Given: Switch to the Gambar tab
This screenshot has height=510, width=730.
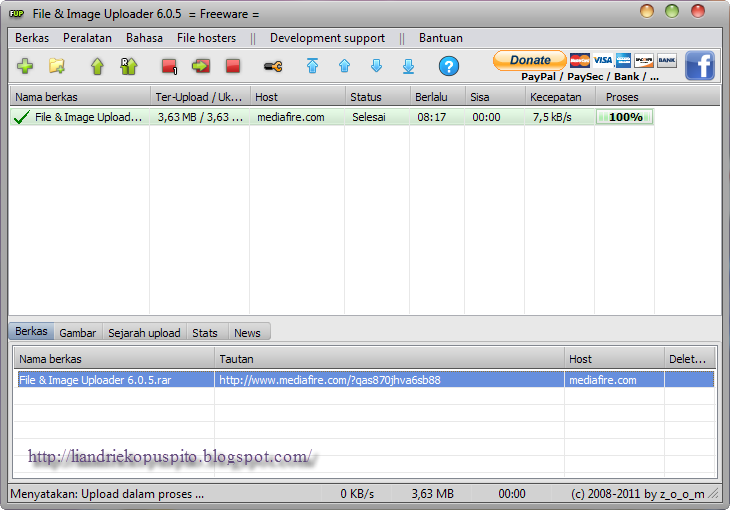Looking at the screenshot, I should click(78, 333).
